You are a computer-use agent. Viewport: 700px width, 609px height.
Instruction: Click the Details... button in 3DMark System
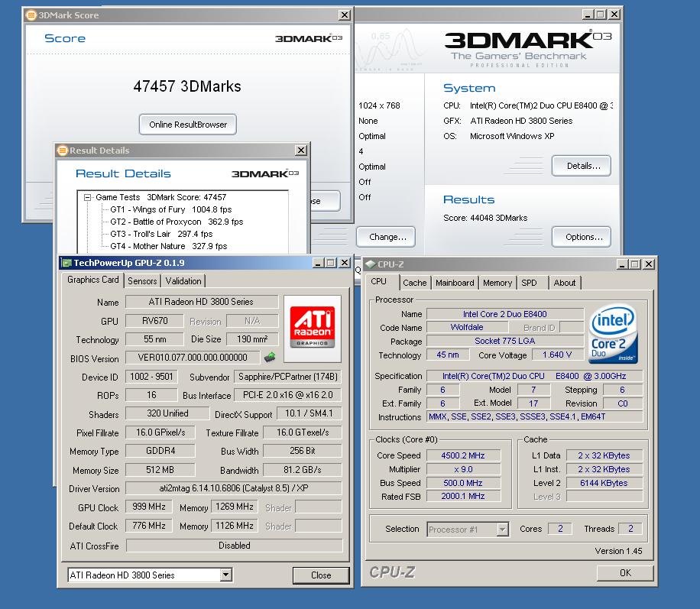coord(582,166)
